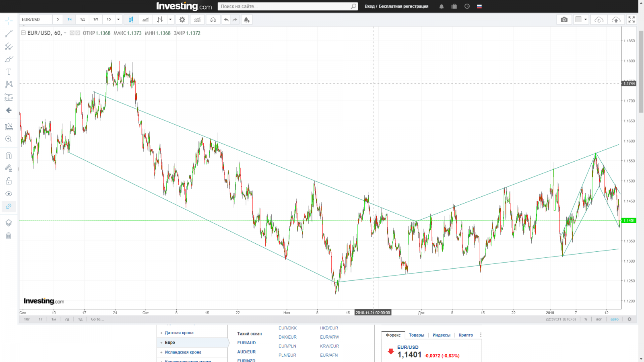Open the indicators chart icon
Image resolution: width=644 pixels, height=362 pixels.
pos(197,20)
